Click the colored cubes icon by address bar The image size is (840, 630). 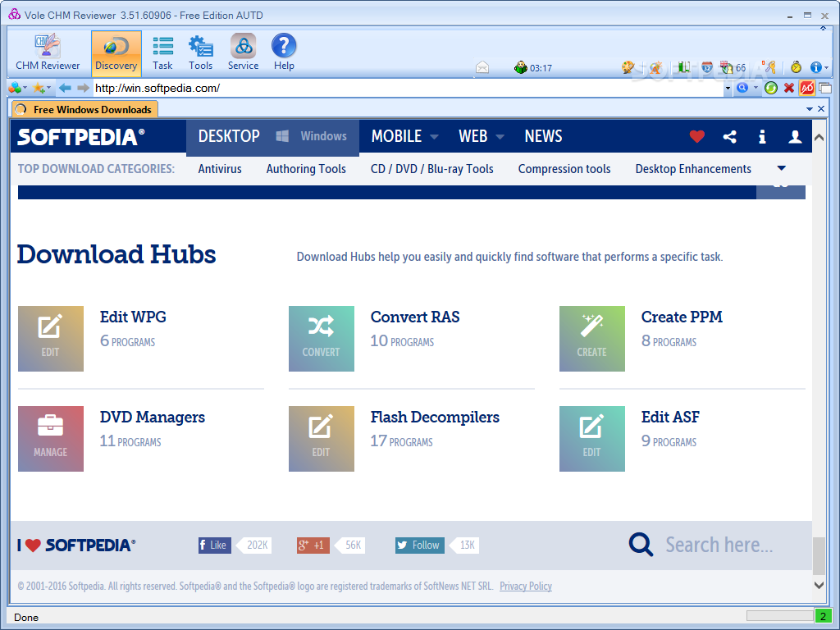pos(15,88)
